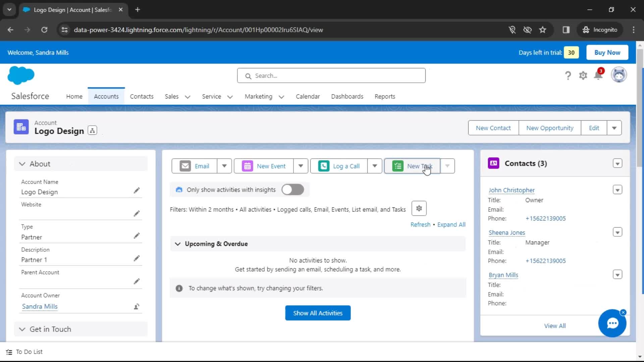
Task: Open Log a Call dropdown arrow
Action: pos(375,166)
